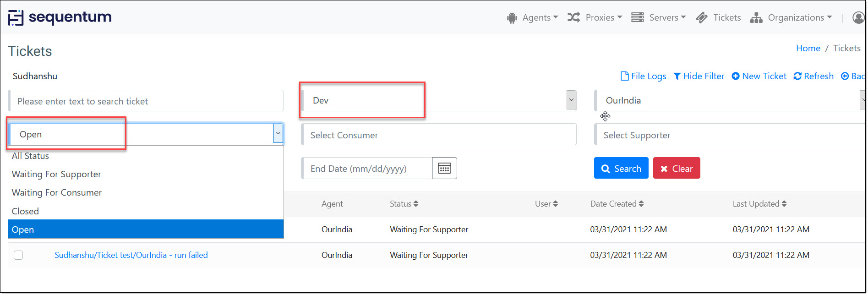Sort tickets by Date Created
The height and width of the screenshot is (295, 868).
coord(617,204)
